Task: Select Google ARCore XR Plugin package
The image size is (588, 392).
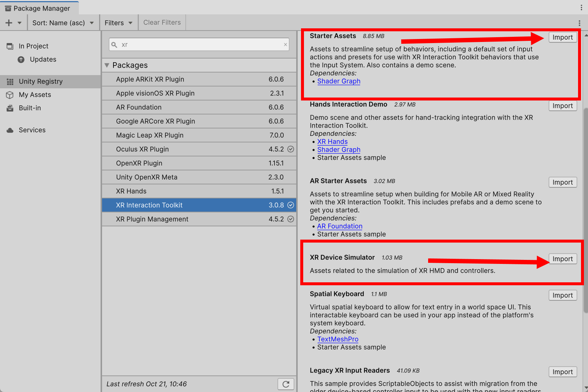Action: click(x=199, y=121)
